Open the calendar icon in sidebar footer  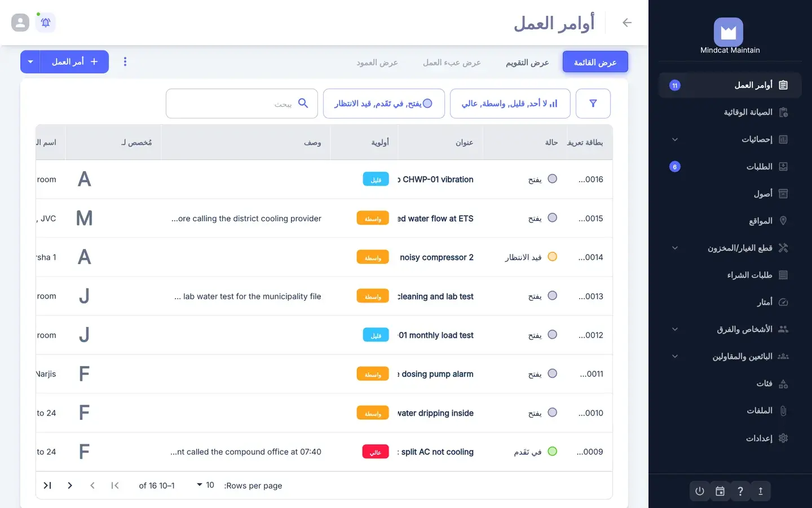click(x=720, y=491)
